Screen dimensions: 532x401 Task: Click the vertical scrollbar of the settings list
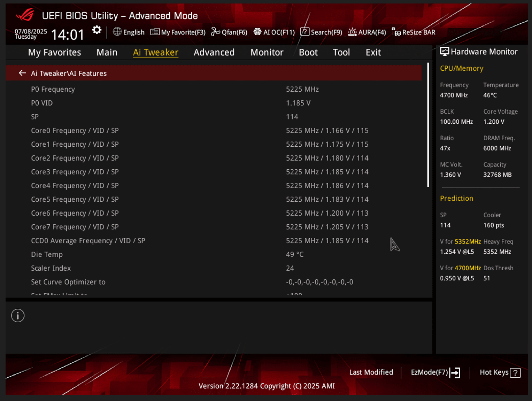428,125
